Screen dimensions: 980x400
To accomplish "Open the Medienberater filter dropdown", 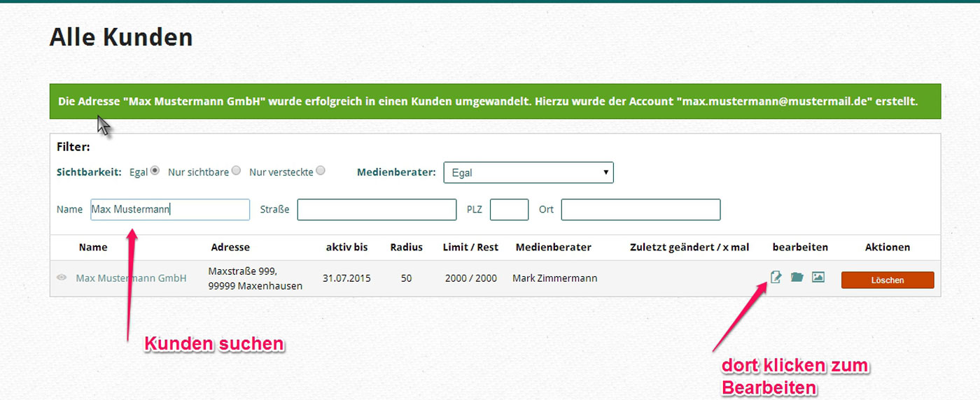I will click(528, 173).
